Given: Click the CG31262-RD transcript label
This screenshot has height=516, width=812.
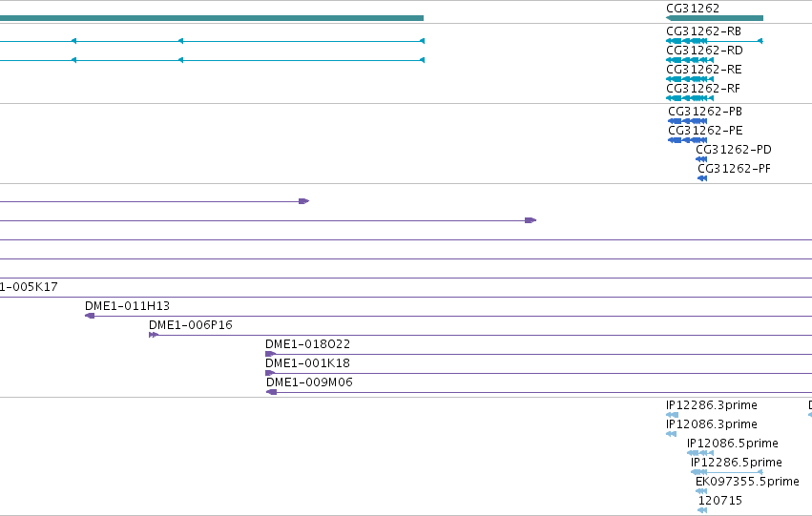Looking at the screenshot, I should tap(705, 51).
